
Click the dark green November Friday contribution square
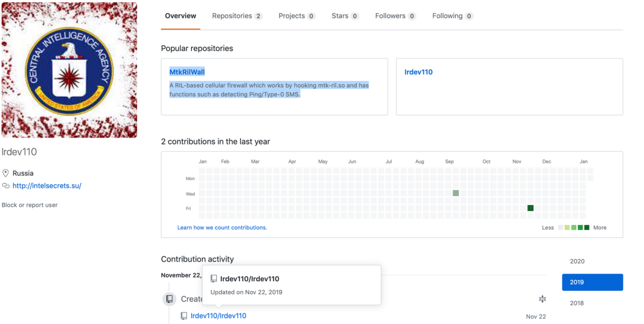coord(530,208)
